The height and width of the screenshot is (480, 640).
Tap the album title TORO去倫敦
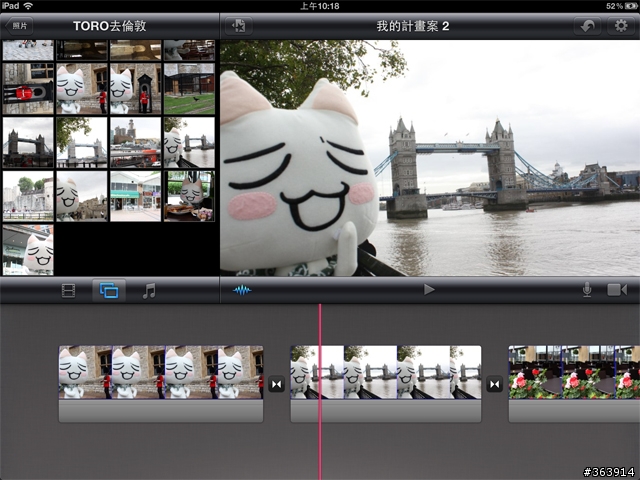tap(109, 26)
